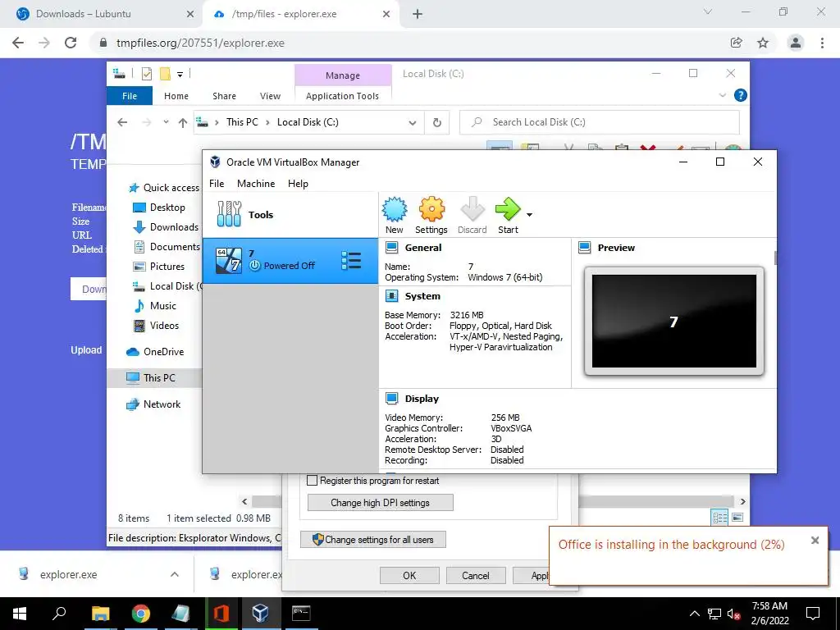Open Chrome three-dot menu

822,43
